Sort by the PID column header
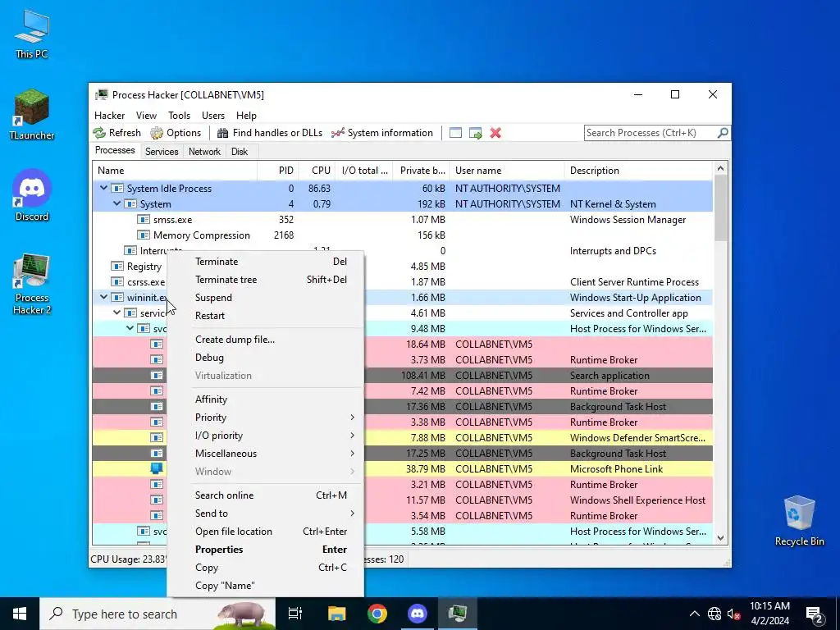Screen dimensions: 840x630 278,171
